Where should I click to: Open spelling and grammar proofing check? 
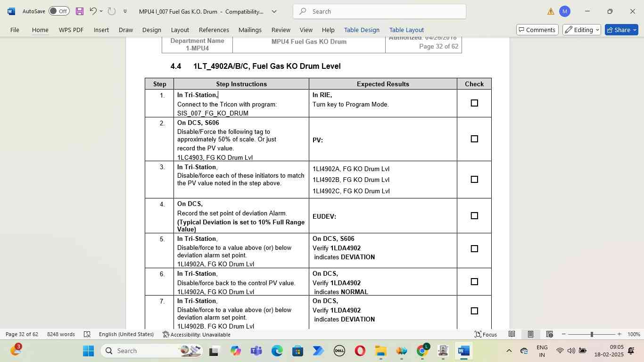pyautogui.click(x=87, y=334)
